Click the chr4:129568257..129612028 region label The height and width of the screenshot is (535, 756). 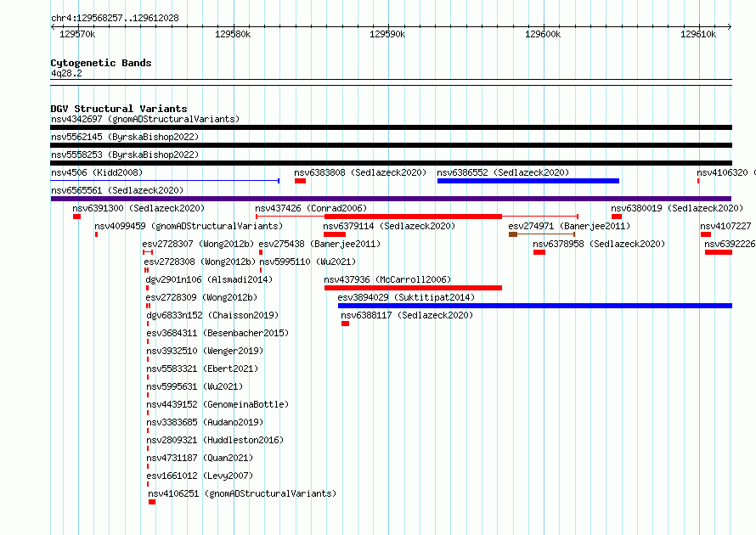pyautogui.click(x=115, y=18)
